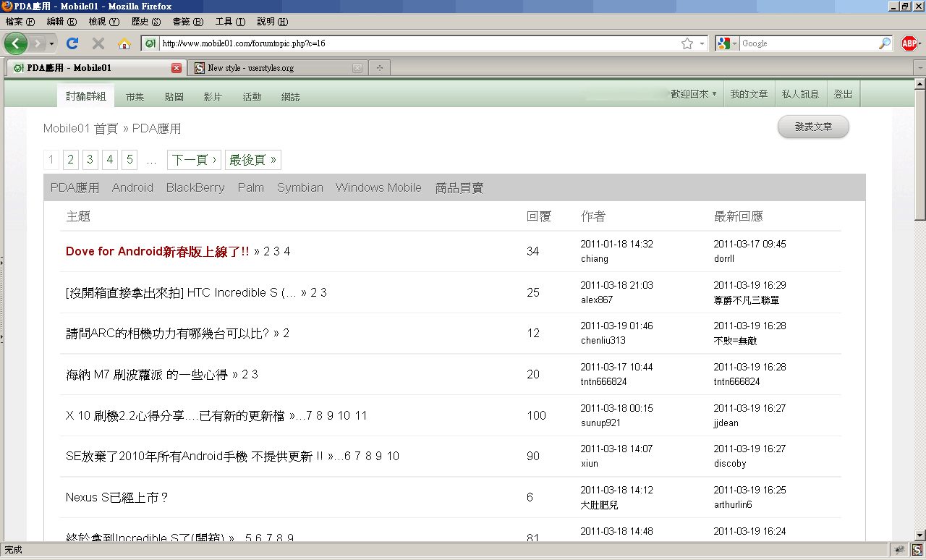The image size is (926, 560).
Task: Go back using the Back arrow
Action: click(x=15, y=43)
